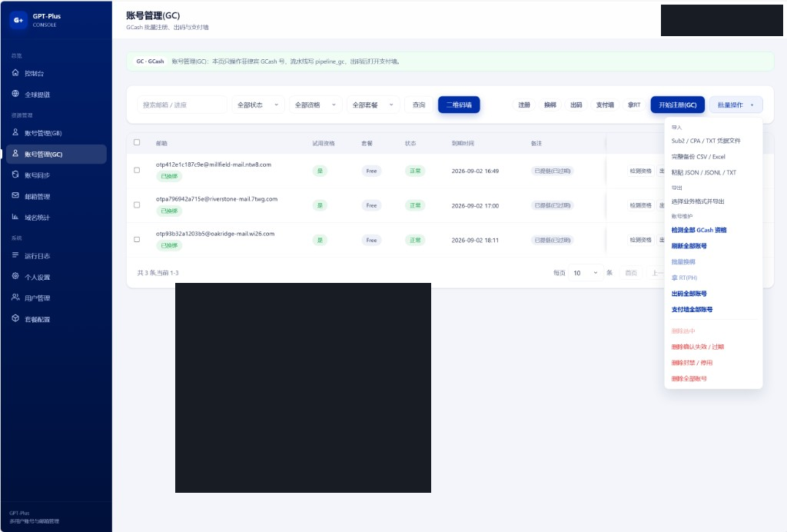This screenshot has width=787, height=532.
Task: Click the sync icon beside 账号同步
Action: pos(15,175)
